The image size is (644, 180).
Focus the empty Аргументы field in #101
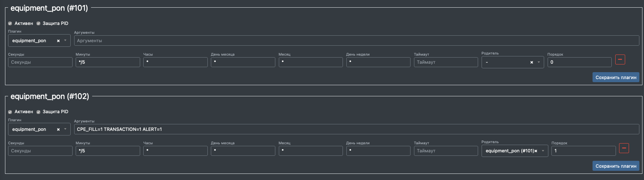tap(356, 41)
